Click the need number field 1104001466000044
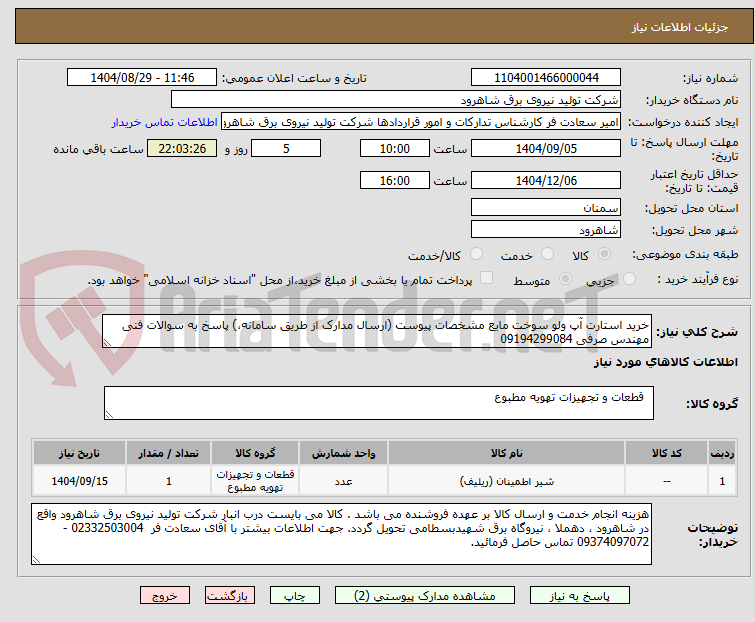Image resolution: width=755 pixels, height=622 pixels. coord(546,78)
